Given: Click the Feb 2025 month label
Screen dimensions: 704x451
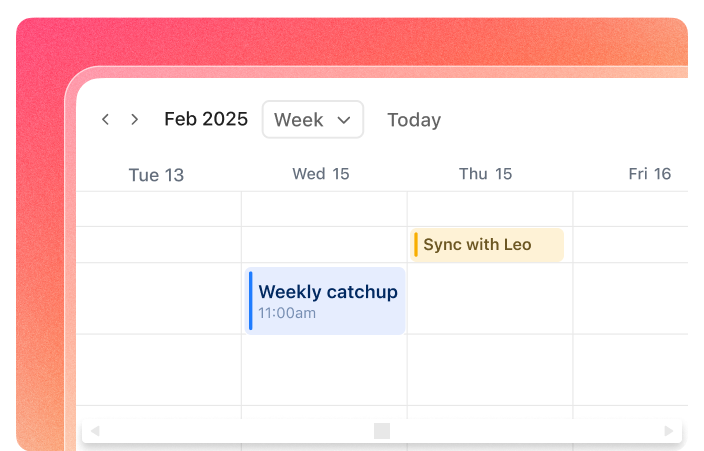Looking at the screenshot, I should pyautogui.click(x=206, y=119).
